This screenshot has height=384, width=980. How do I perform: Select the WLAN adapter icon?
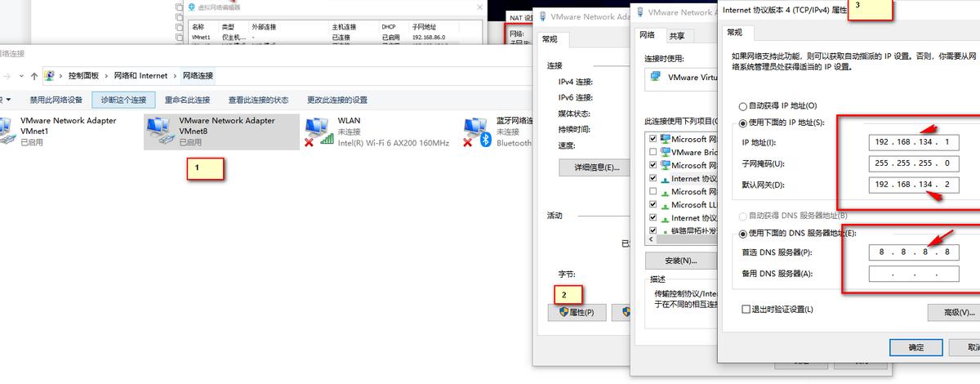point(319,132)
